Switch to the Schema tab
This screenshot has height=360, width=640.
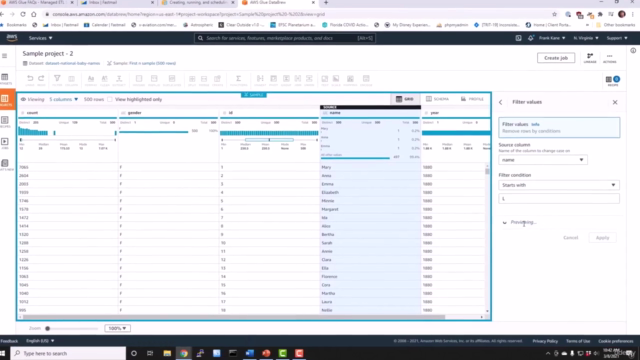coord(438,99)
